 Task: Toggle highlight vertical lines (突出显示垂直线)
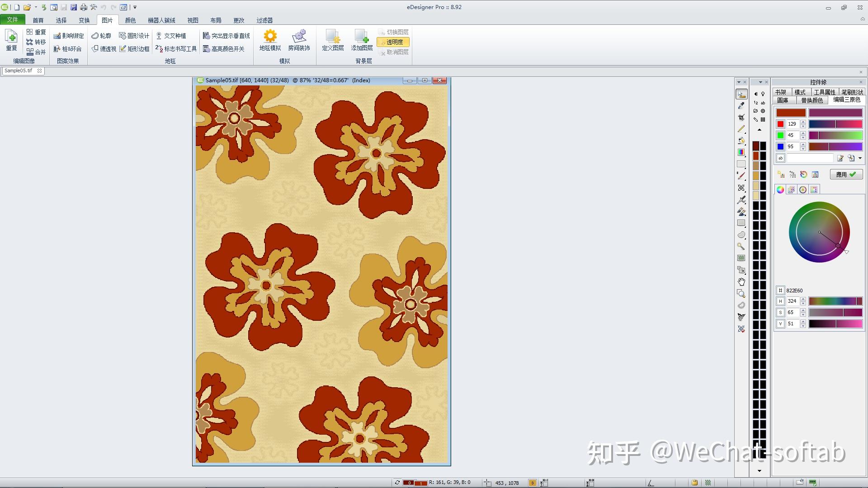coord(226,36)
